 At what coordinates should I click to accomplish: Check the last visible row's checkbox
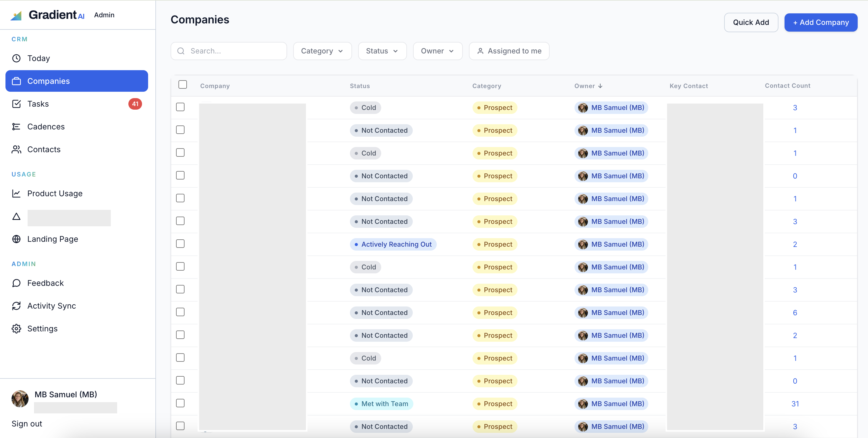point(180,426)
